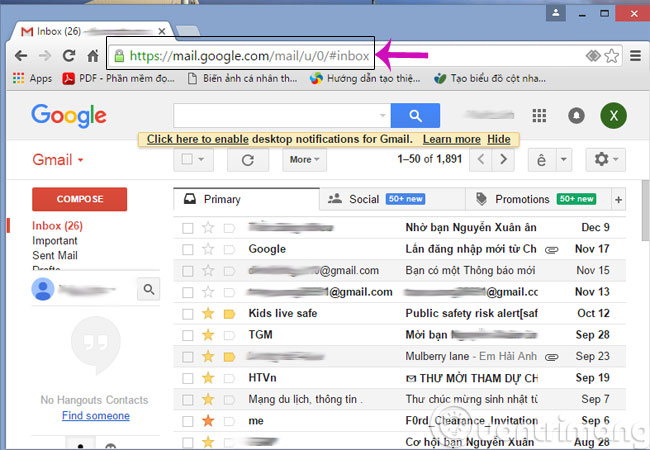Open the Tạo biểu đồ cột bookmark
Viewport: 650px width, 450px height.
point(490,78)
